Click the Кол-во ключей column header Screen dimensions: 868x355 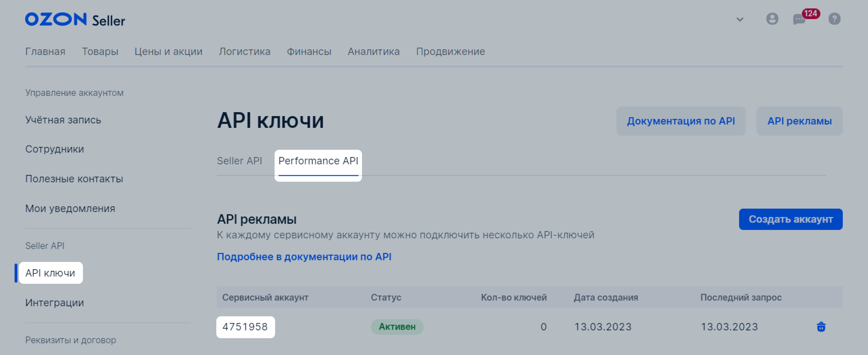(514, 297)
